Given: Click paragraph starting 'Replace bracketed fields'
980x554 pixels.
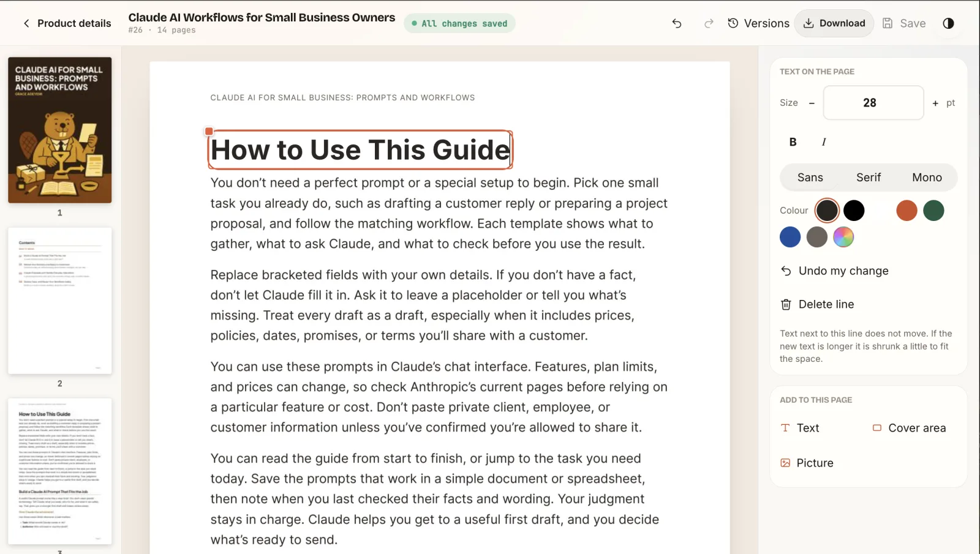Looking at the screenshot, I should click(423, 305).
